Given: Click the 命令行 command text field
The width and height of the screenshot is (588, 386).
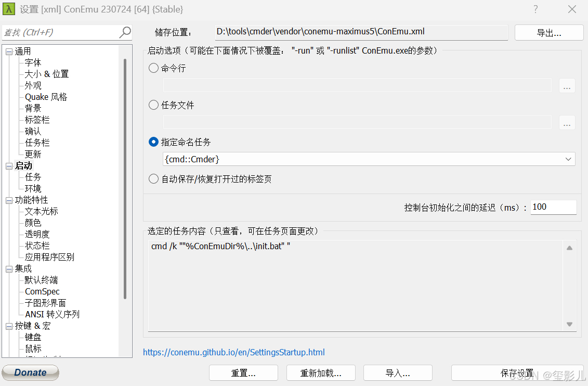Looking at the screenshot, I should (357, 85).
